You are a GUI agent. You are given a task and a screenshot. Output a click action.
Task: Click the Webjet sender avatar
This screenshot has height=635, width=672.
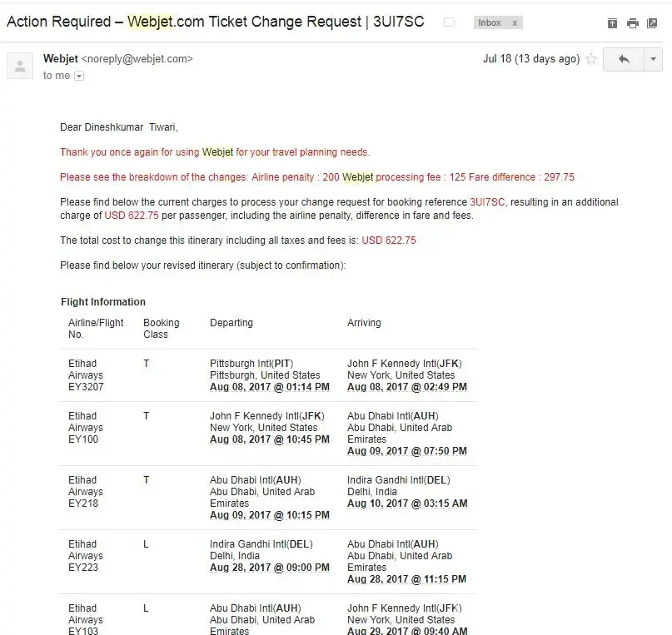pyautogui.click(x=20, y=66)
